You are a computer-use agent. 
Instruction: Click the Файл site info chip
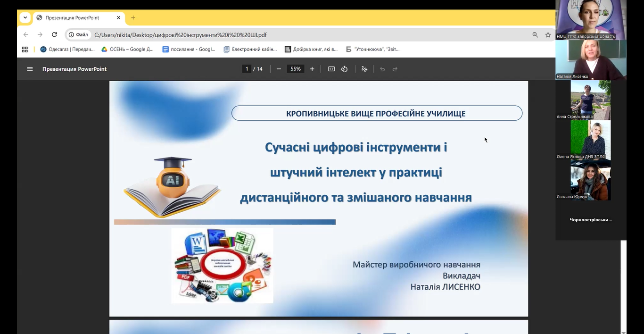(x=78, y=34)
